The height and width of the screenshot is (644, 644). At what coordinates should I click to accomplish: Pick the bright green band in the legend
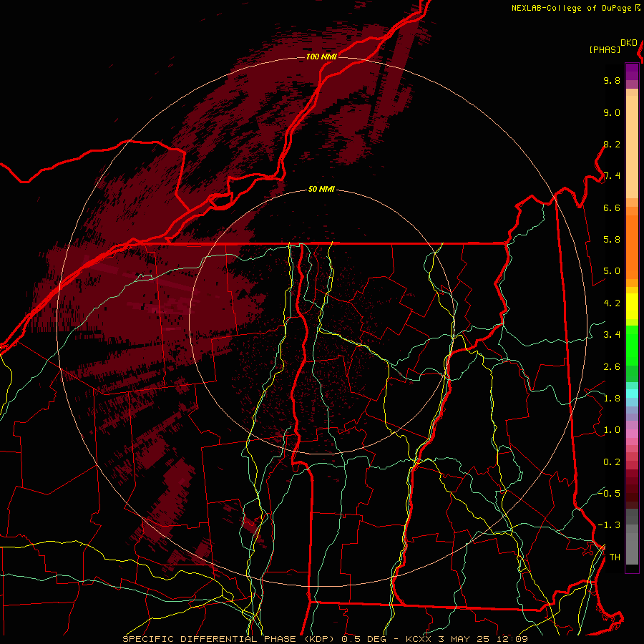tap(632, 345)
